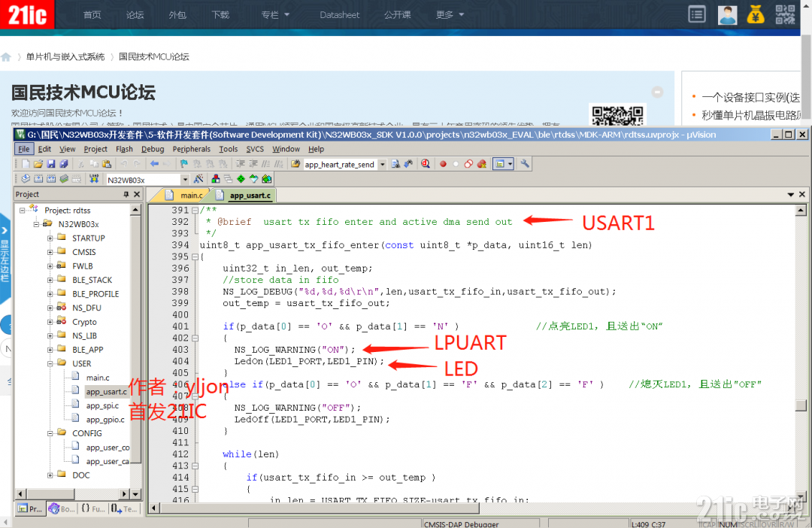Save the current file with toolbar icon
812x528 pixels.
(51, 164)
